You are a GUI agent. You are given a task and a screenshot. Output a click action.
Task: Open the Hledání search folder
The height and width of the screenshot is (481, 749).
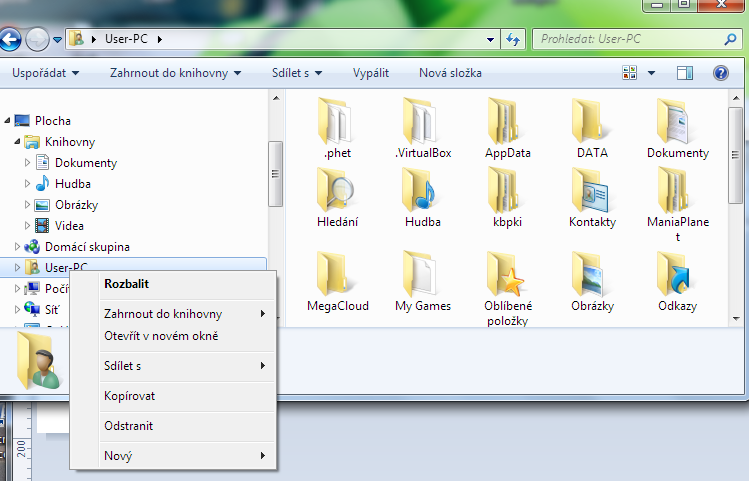(x=337, y=197)
